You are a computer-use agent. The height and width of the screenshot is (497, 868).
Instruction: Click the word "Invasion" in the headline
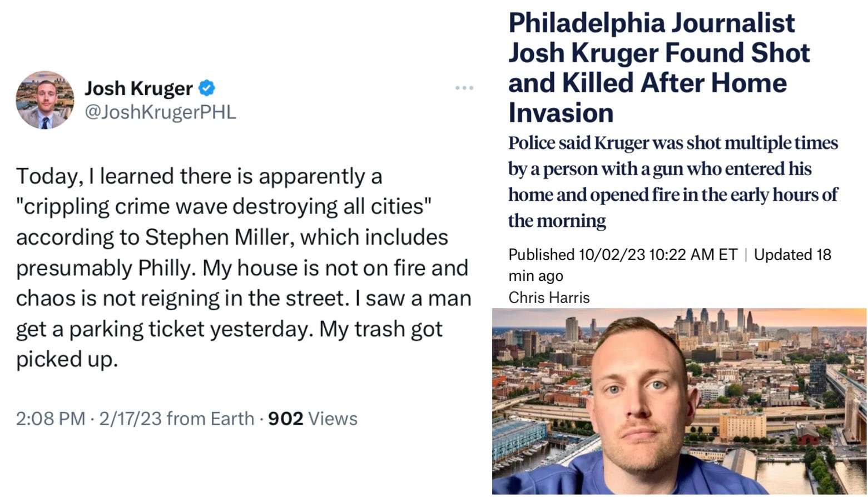pos(561,113)
